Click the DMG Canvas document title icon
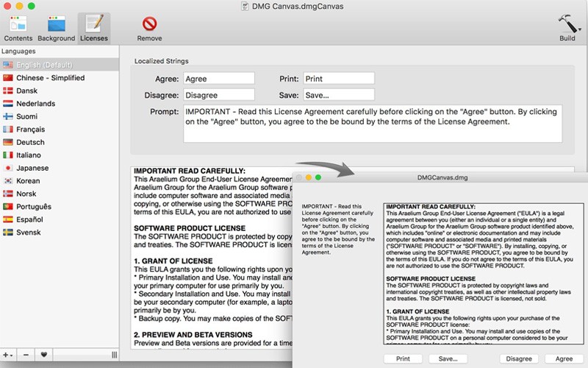The height and width of the screenshot is (368, 588). [x=245, y=6]
